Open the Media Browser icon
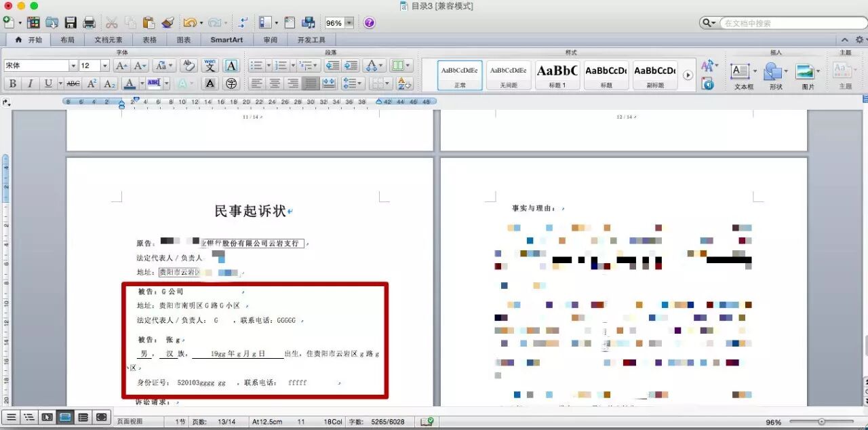The image size is (868, 430). [309, 22]
